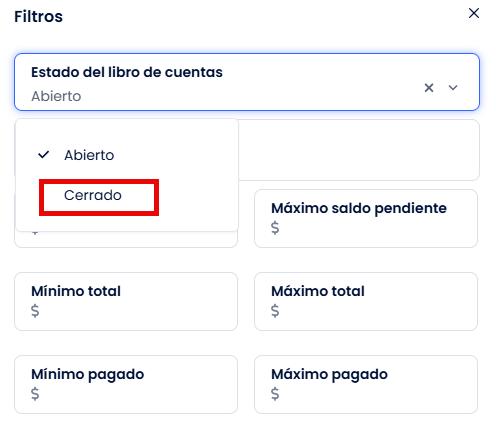Click the dollar sign under Máximo total
The image size is (496, 444).
[275, 311]
